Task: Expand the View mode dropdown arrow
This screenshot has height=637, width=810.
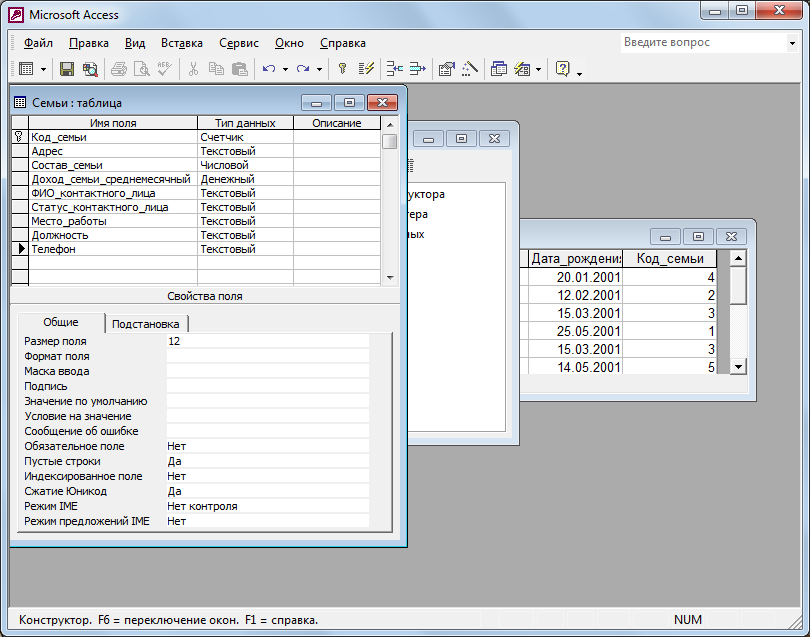Action: click(x=42, y=69)
